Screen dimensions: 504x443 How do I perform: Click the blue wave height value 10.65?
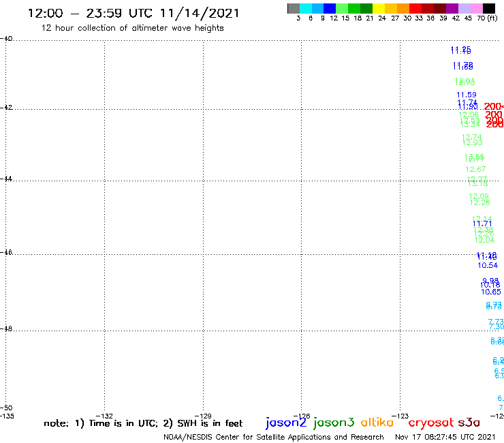tap(491, 292)
